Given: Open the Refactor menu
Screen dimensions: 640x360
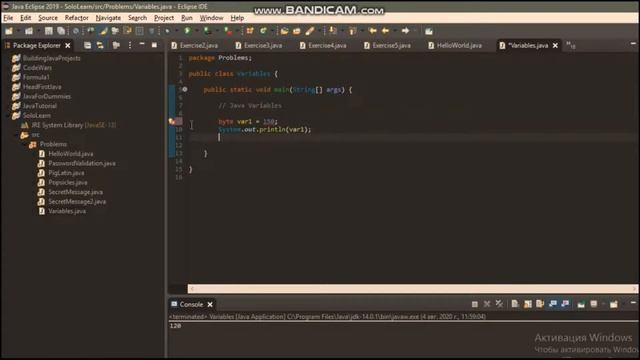Looking at the screenshot, I should (76, 18).
